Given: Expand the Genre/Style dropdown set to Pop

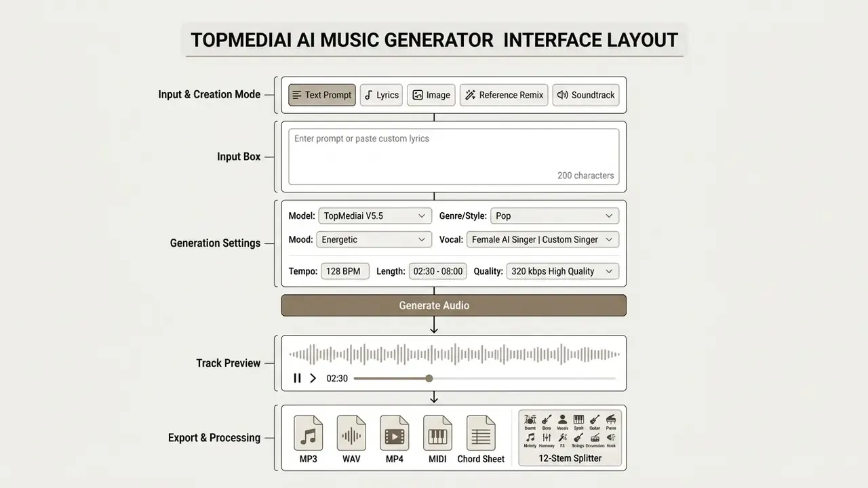Looking at the screenshot, I should [x=555, y=216].
